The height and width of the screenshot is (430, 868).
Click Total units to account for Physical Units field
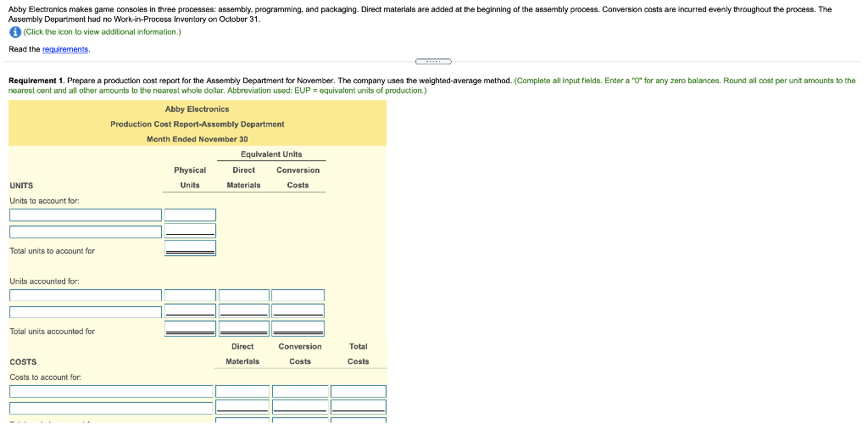(190, 249)
